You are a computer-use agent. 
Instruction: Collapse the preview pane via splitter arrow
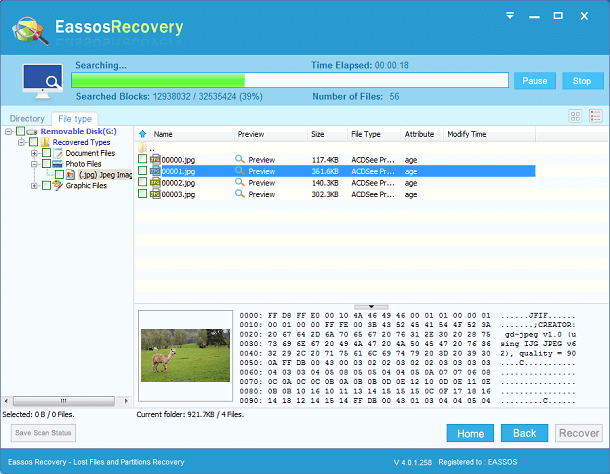(371, 307)
